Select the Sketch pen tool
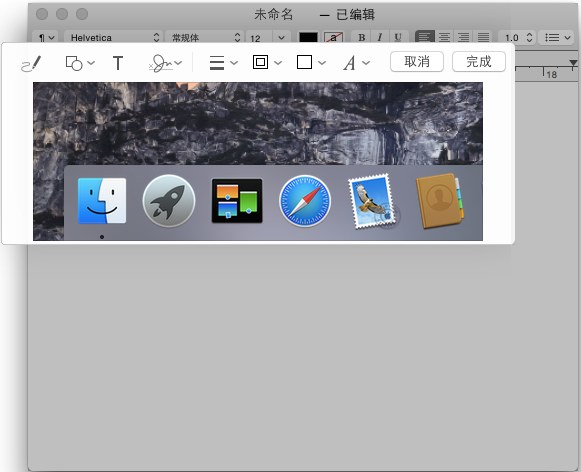The image size is (581, 472). click(31, 63)
